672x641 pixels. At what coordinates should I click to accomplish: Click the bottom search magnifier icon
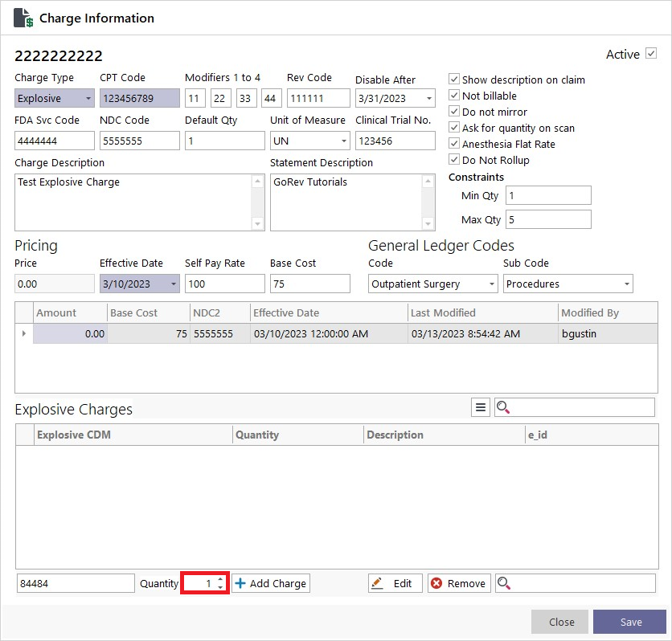503,583
